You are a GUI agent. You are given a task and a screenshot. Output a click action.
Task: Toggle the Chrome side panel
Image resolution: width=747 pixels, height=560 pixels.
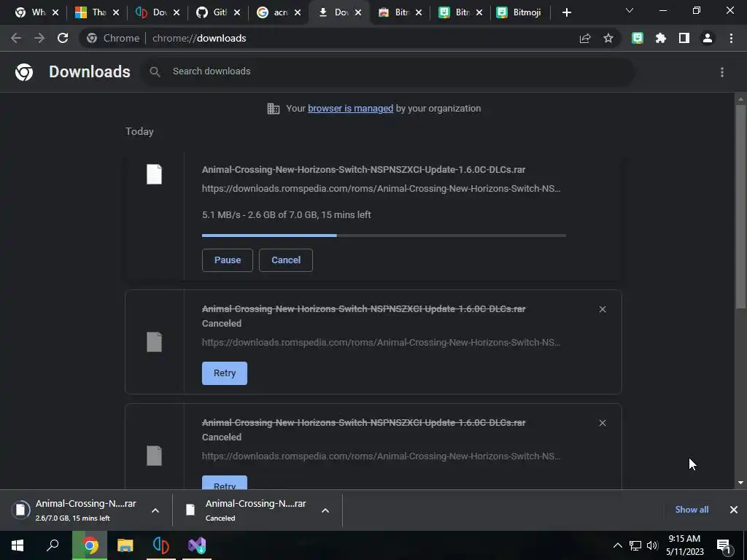click(684, 38)
